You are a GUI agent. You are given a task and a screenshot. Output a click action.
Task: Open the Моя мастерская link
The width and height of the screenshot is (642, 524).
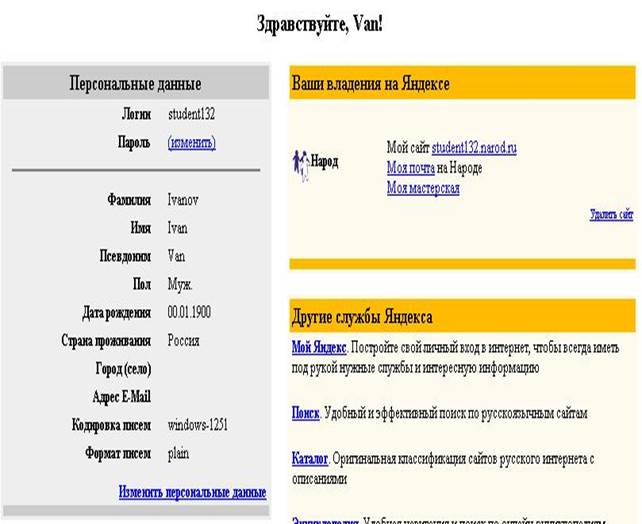point(423,188)
